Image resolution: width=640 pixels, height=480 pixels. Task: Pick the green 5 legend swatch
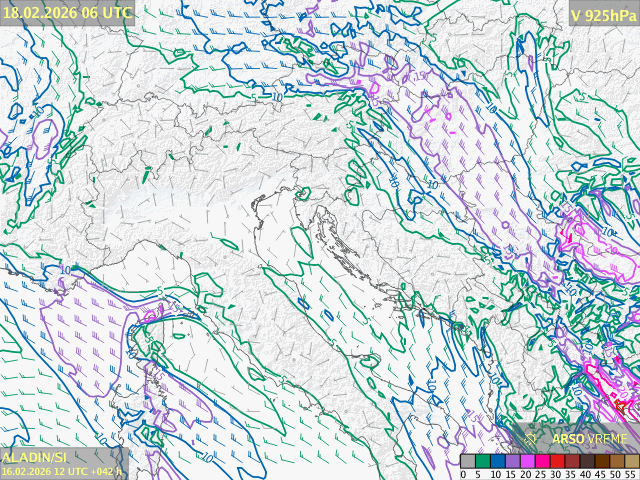pyautogui.click(x=482, y=460)
